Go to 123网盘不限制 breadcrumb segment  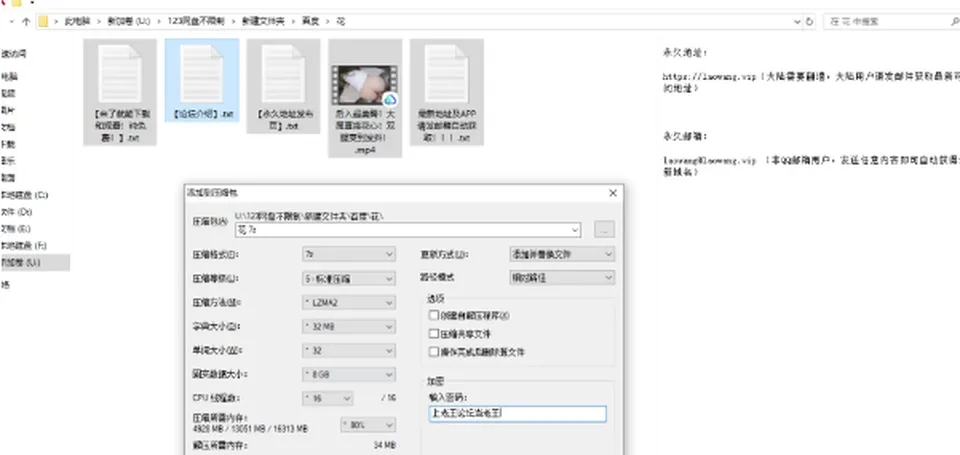(196, 21)
